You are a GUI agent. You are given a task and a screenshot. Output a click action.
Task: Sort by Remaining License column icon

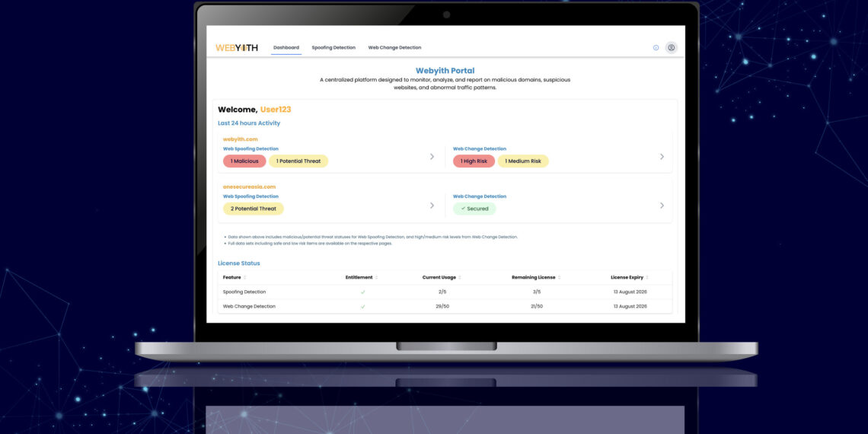(x=560, y=277)
